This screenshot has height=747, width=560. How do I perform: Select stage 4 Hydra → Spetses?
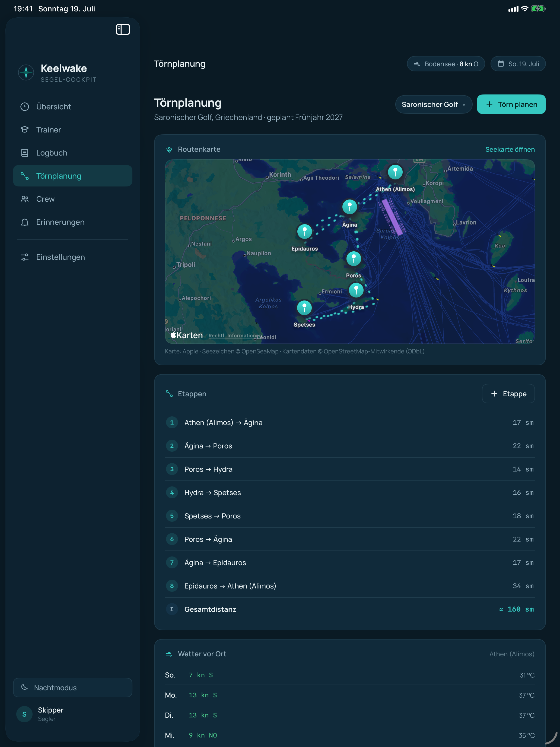click(350, 492)
